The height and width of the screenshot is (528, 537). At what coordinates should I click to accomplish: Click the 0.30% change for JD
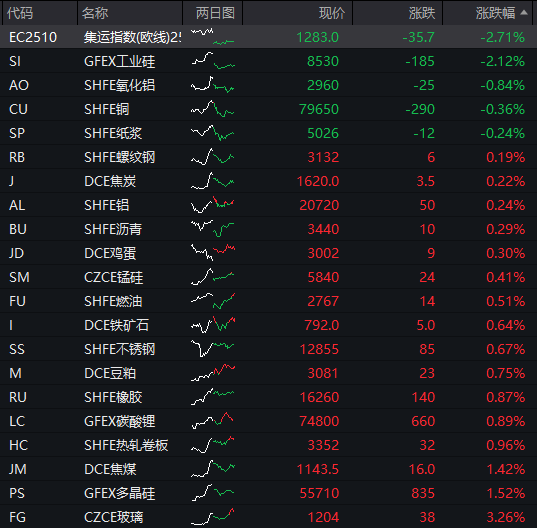tap(505, 253)
